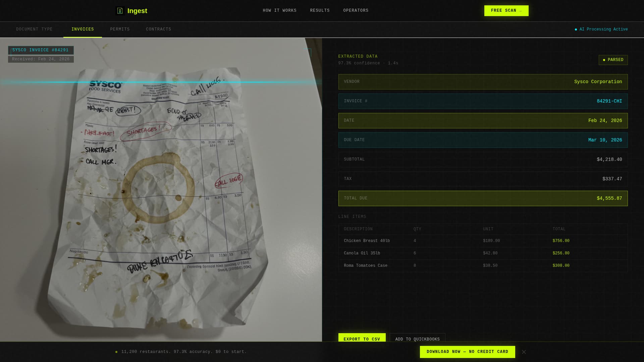The image size is (644, 362).
Task: Select the Subtotal field $4,218.40
Action: pyautogui.click(x=483, y=160)
